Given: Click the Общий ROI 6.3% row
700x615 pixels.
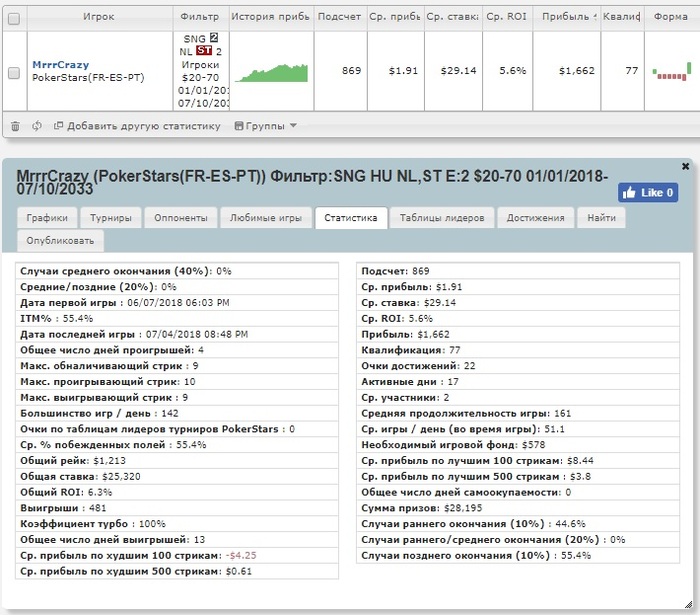Looking at the screenshot, I should coord(177,492).
